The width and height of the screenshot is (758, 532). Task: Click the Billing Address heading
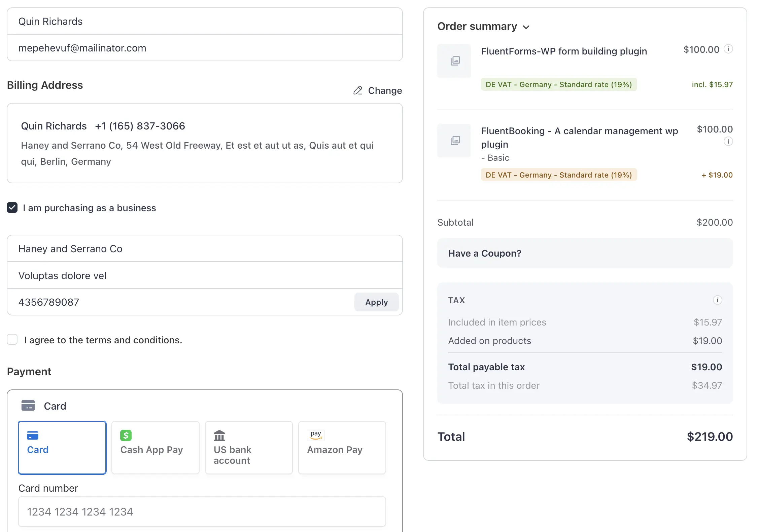[45, 85]
